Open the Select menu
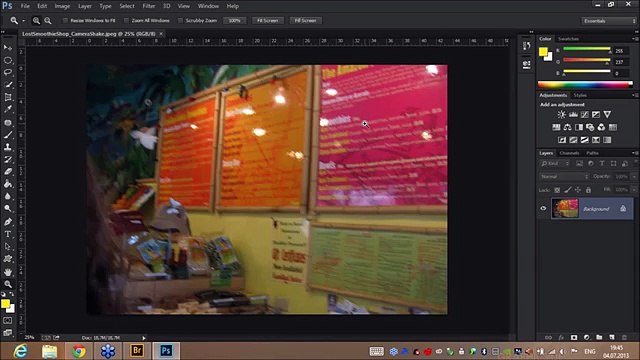The width and height of the screenshot is (640, 360). [127, 6]
